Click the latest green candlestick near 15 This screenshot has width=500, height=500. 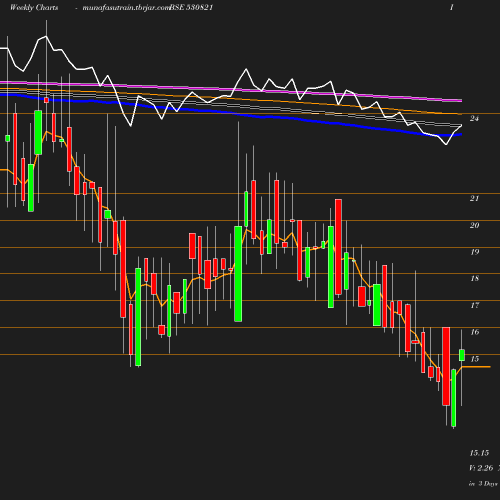[x=462, y=355]
